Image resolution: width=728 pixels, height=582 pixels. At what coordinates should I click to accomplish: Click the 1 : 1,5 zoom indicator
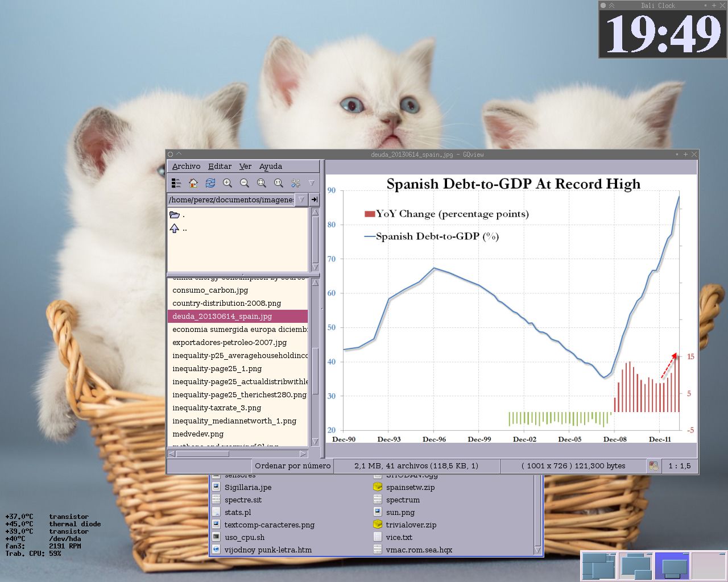[679, 465]
